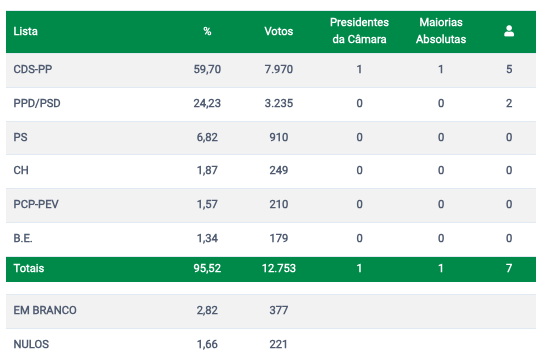Select the Presidentes da Câmara header
This screenshot has width=547, height=363.
click(359, 31)
